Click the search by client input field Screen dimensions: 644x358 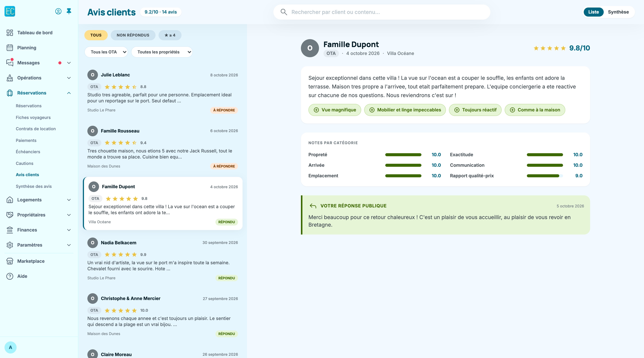click(x=382, y=12)
